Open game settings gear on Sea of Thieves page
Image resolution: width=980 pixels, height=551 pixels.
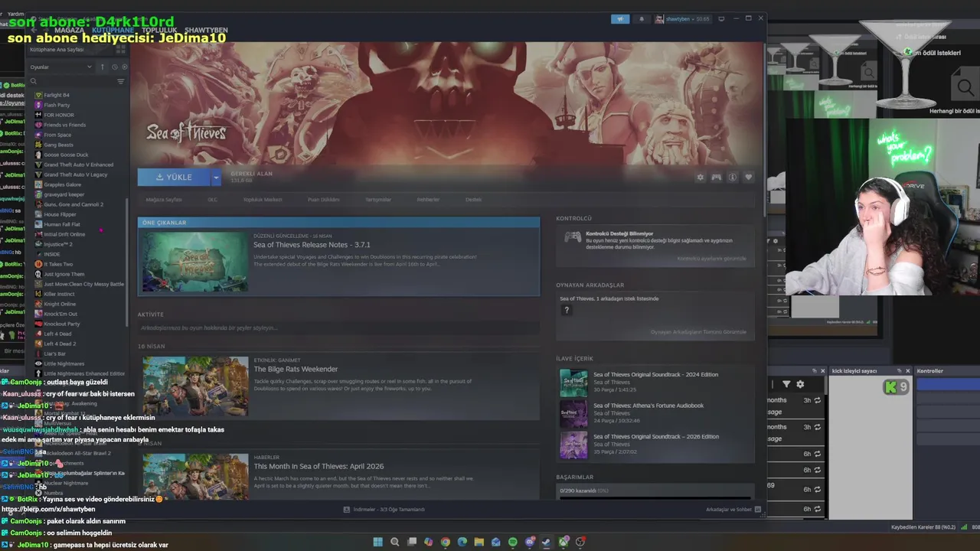tap(700, 177)
